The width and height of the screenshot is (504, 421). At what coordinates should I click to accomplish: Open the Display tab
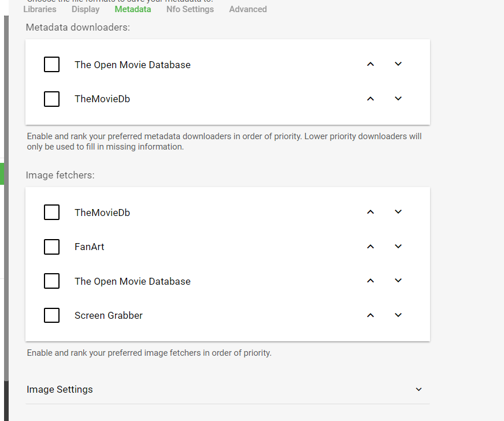pos(86,9)
